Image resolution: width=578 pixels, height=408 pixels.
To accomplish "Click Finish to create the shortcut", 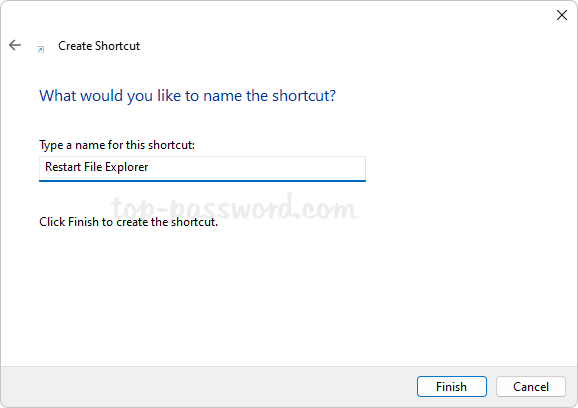I will (x=452, y=386).
